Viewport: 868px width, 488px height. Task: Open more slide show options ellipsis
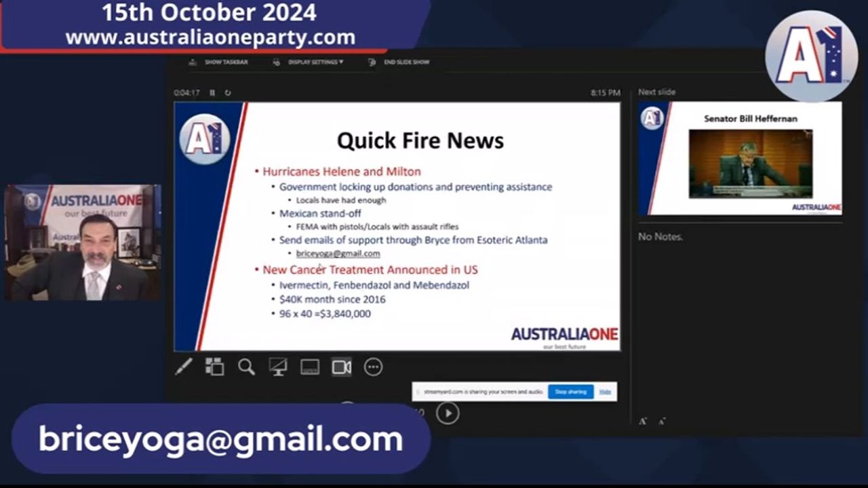point(373,367)
